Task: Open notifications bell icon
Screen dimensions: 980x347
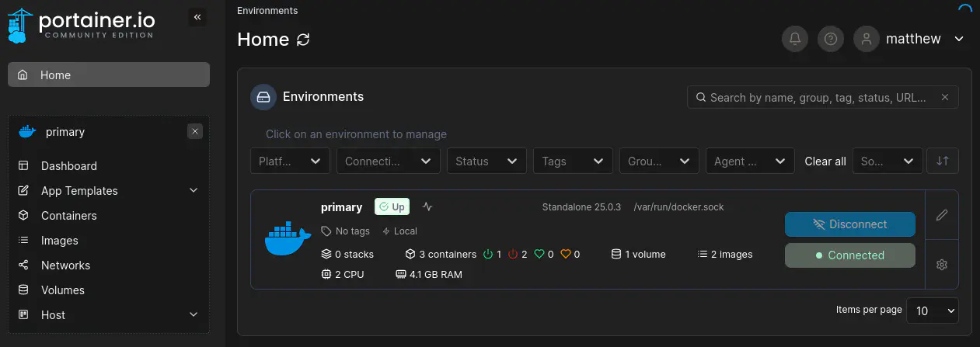Action: [795, 40]
